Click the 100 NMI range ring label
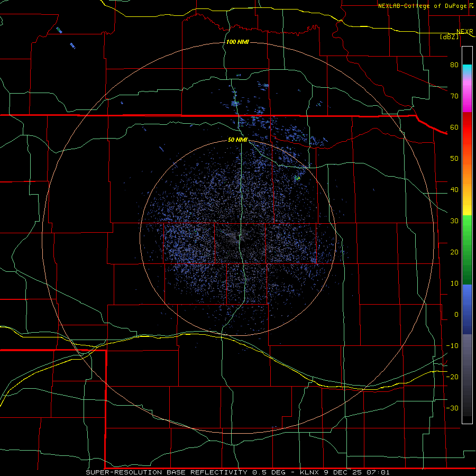The image size is (476, 476). (237, 42)
